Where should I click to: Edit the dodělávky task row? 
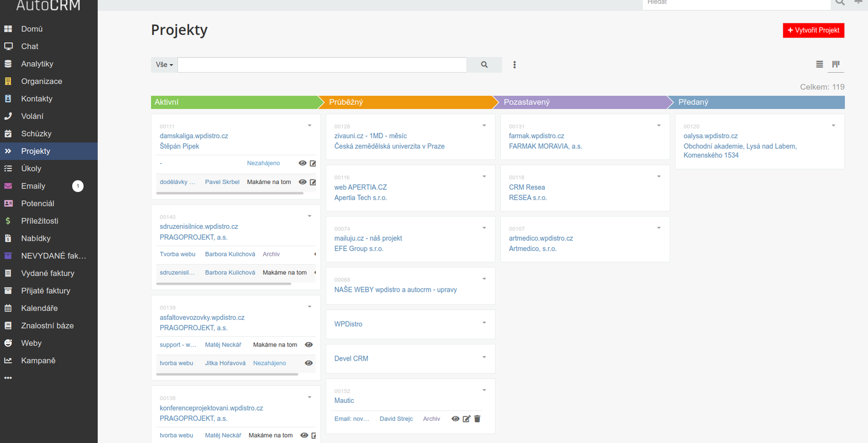coord(313,182)
